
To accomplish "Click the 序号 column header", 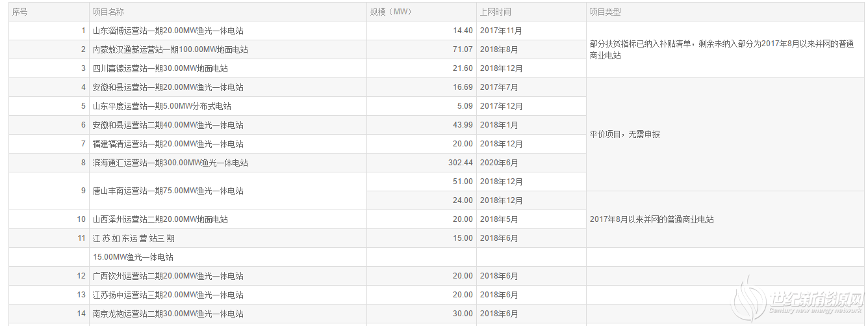I will pos(49,12).
